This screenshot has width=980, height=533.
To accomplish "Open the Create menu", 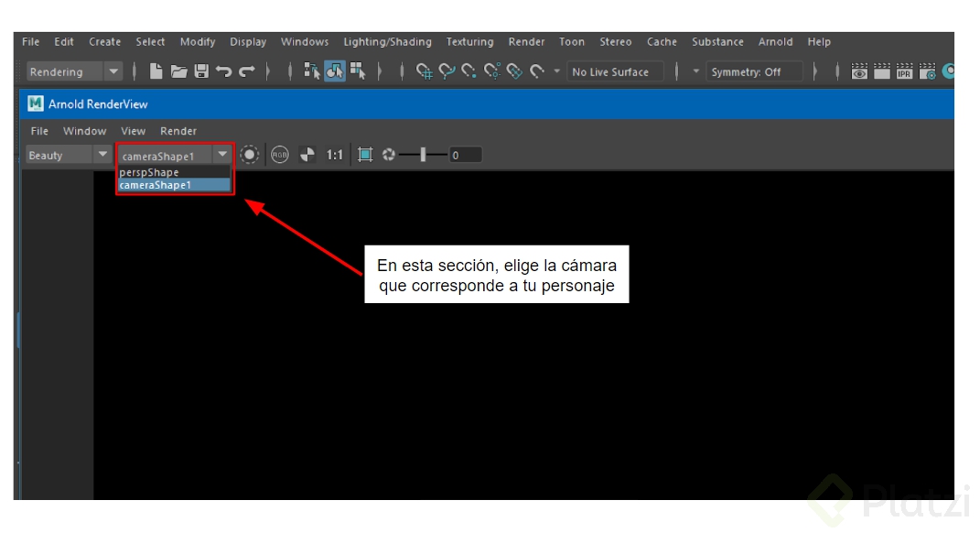I will (104, 42).
